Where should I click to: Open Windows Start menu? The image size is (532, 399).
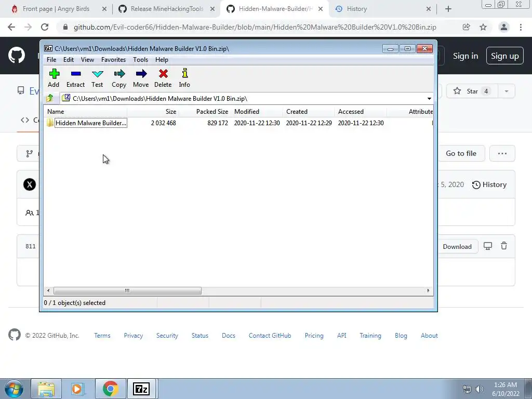pos(14,389)
